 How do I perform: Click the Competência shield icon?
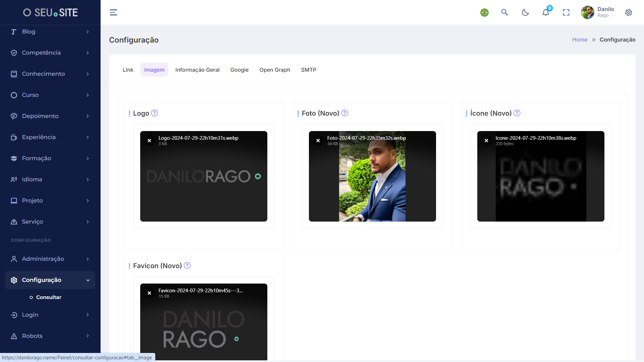[x=14, y=53]
